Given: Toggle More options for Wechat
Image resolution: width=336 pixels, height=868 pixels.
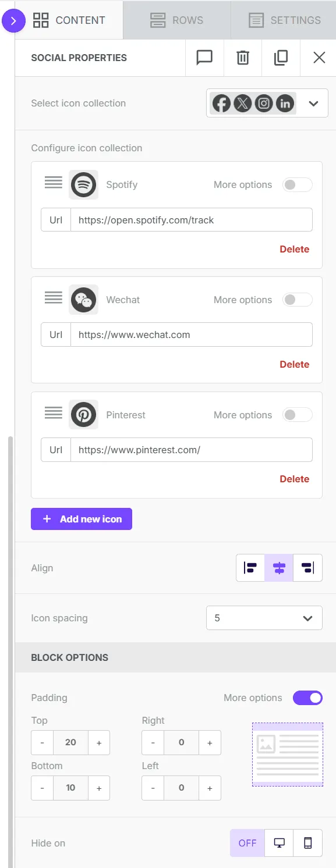Looking at the screenshot, I should (297, 300).
